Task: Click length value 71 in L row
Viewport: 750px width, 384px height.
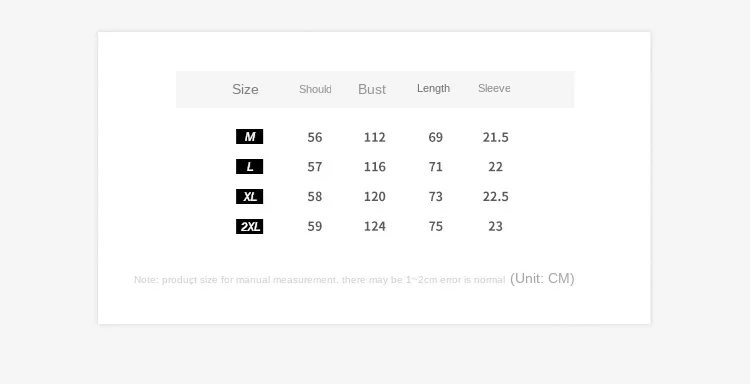Action: click(x=435, y=167)
